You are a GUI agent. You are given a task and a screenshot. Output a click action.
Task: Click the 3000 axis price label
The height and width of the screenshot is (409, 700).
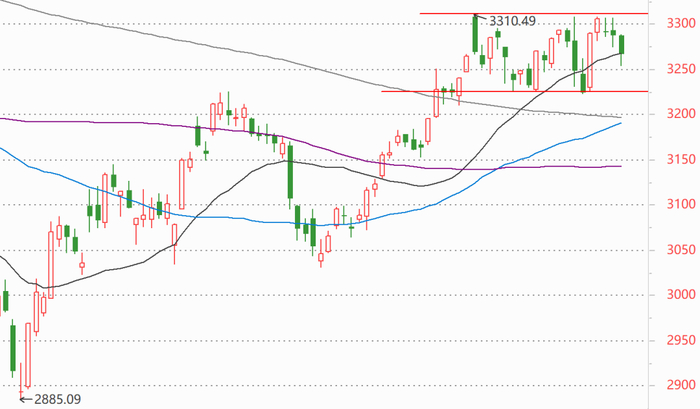pyautogui.click(x=681, y=295)
